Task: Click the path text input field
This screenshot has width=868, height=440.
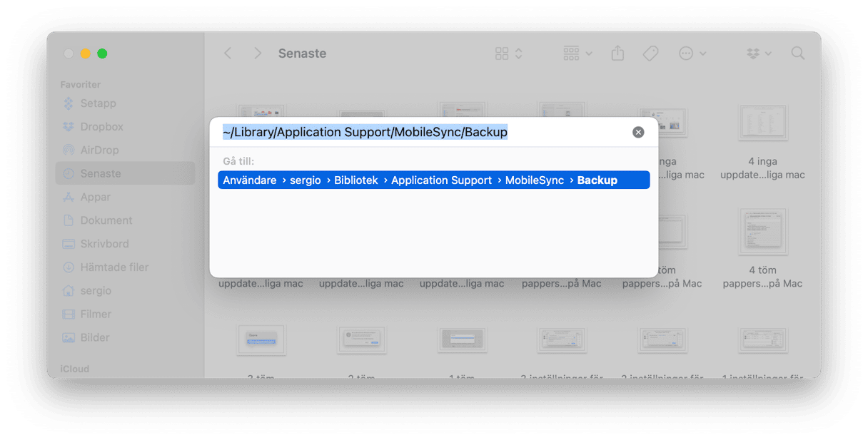Action: pyautogui.click(x=425, y=132)
